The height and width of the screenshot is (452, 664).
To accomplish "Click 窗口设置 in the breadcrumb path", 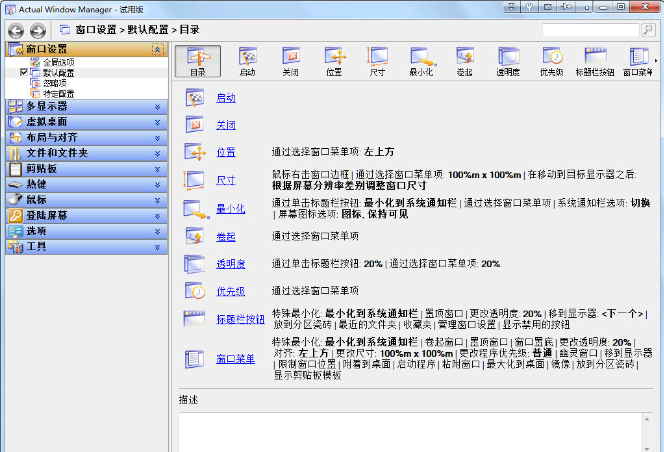I will [96, 30].
